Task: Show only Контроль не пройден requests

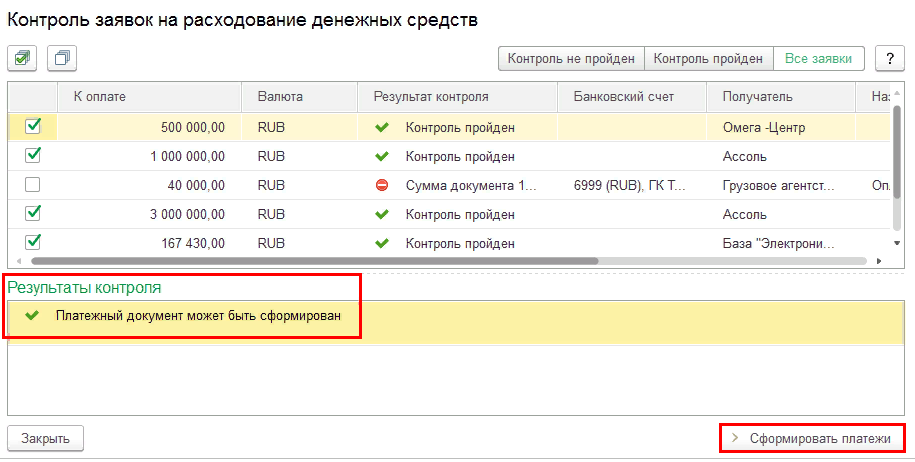Action: [x=571, y=59]
